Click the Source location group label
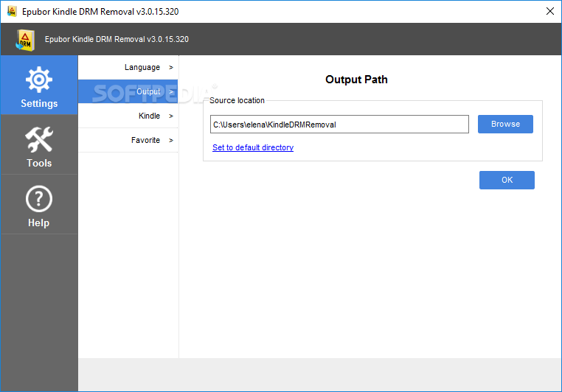The image size is (562, 392). click(x=237, y=101)
